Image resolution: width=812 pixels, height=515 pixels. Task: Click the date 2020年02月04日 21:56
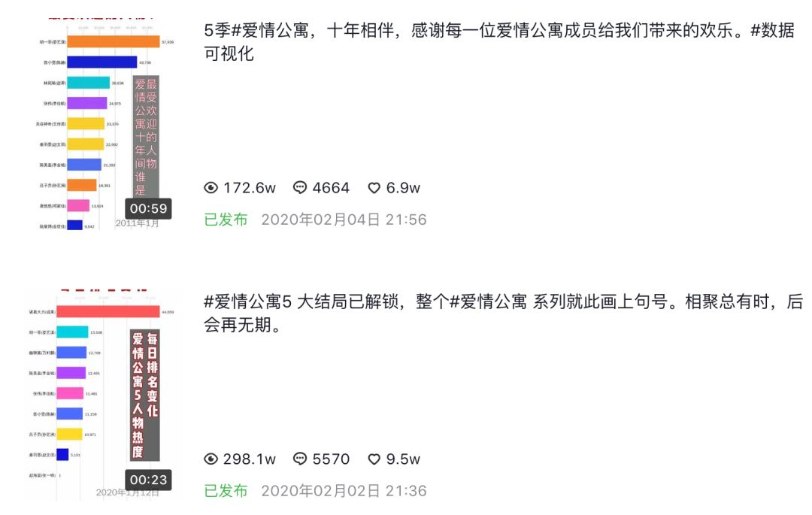344,220
